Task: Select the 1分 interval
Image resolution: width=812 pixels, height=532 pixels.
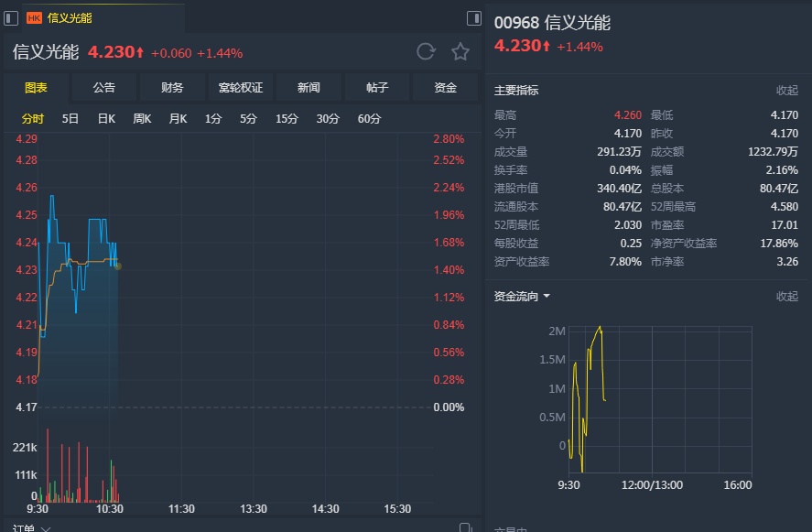Action: point(212,119)
